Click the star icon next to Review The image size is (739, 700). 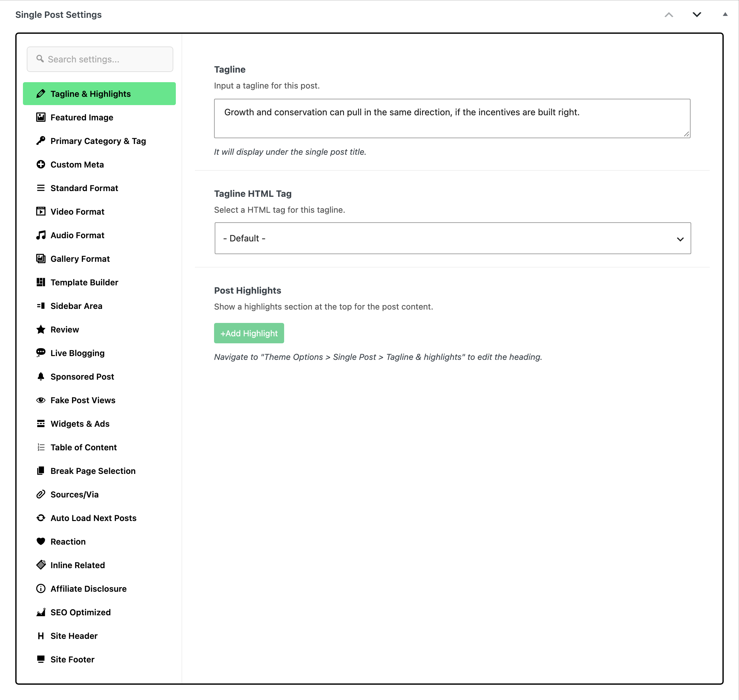[x=41, y=330]
